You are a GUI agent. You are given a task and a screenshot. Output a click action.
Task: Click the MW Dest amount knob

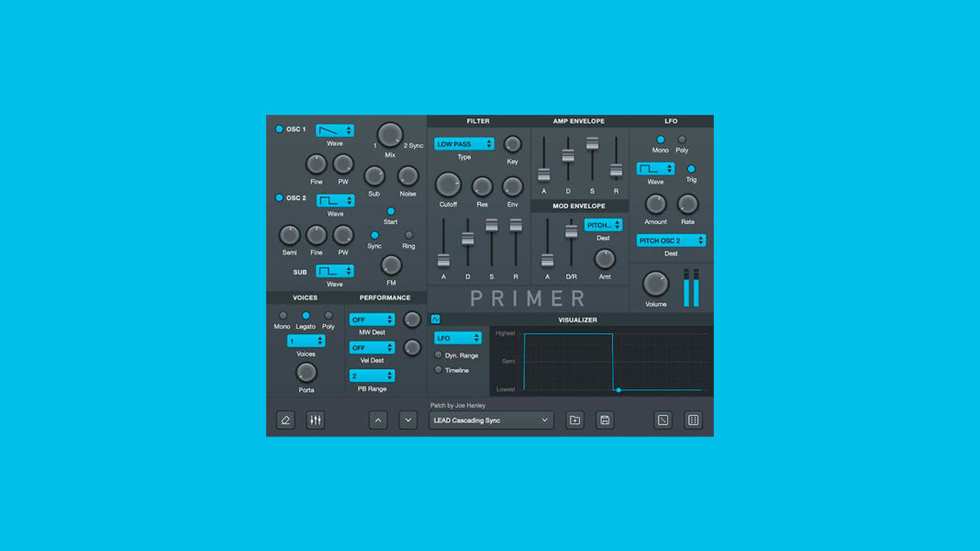[x=412, y=320]
